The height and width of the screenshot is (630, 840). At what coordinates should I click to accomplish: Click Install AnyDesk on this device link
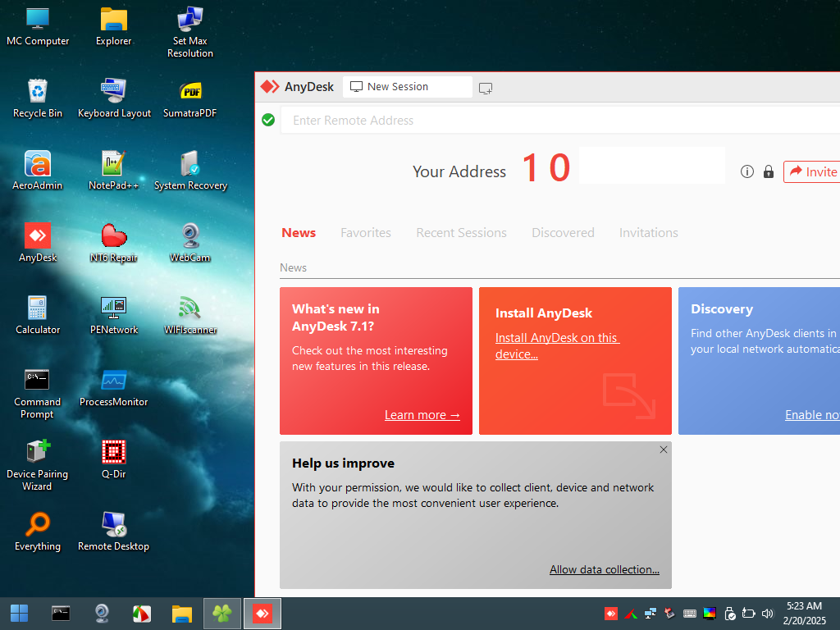pyautogui.click(x=557, y=346)
